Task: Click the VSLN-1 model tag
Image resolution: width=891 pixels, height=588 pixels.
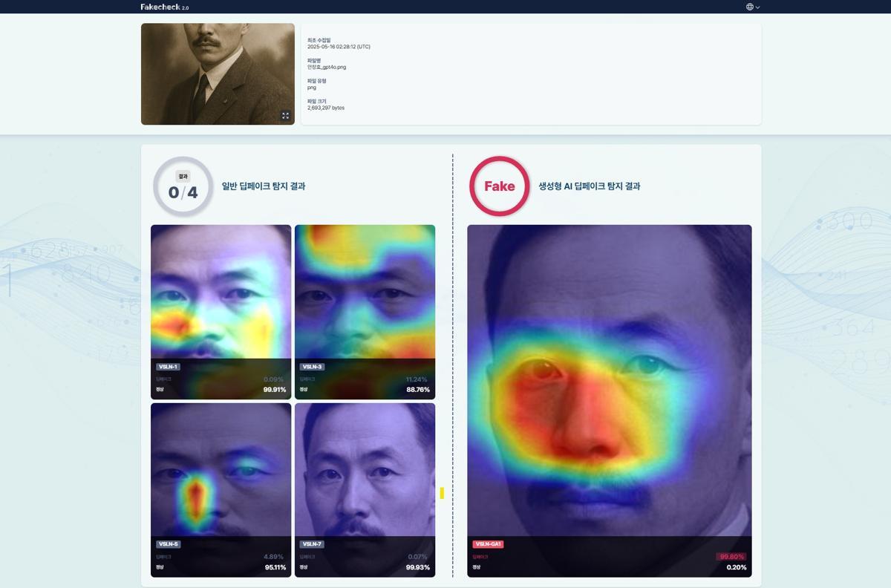Action: pyautogui.click(x=168, y=367)
